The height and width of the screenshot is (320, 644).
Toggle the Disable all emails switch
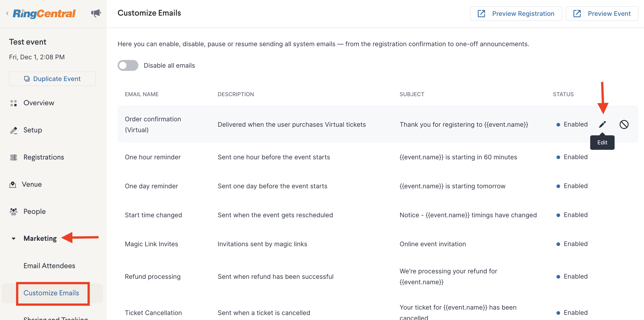click(x=128, y=66)
